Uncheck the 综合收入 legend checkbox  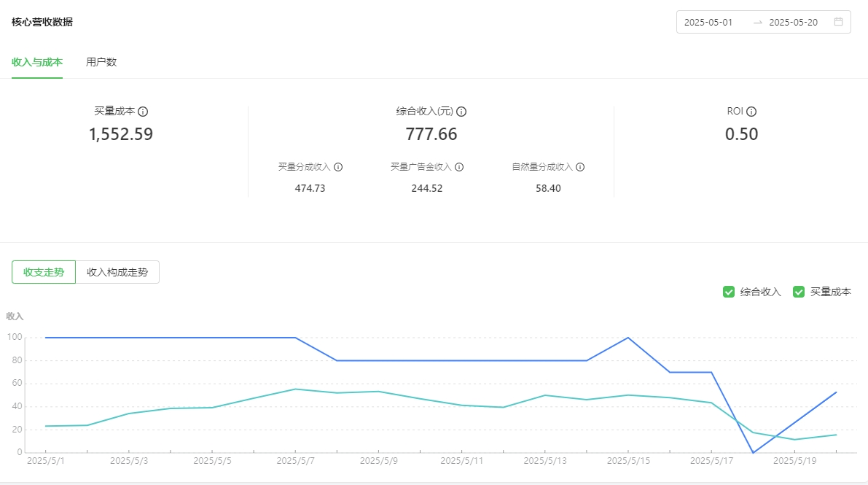(729, 292)
